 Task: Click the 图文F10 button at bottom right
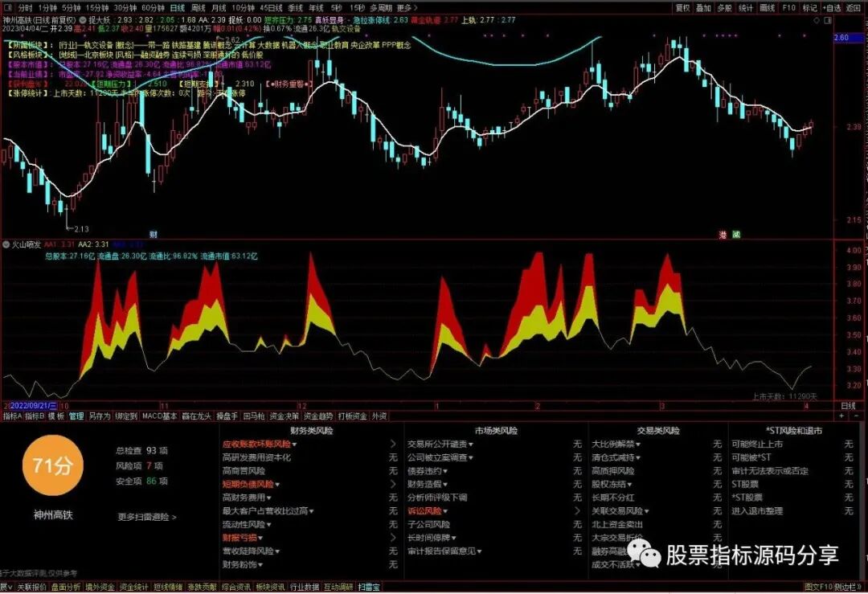818,587
